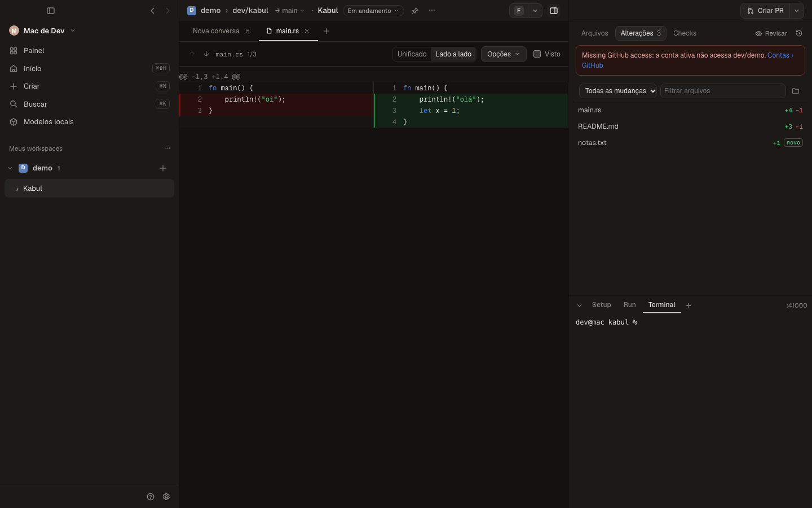The width and height of the screenshot is (812, 508).
Task: Open dropdown next to F button
Action: coord(535,11)
